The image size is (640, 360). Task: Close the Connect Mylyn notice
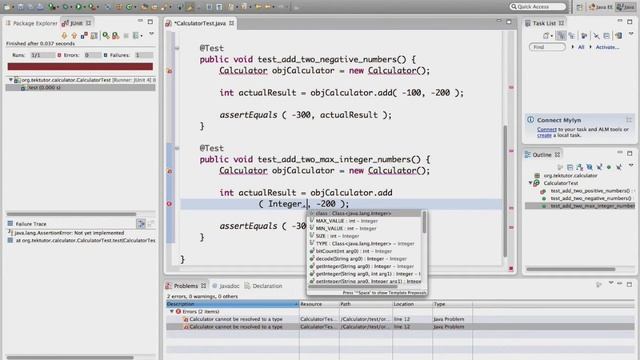629,120
